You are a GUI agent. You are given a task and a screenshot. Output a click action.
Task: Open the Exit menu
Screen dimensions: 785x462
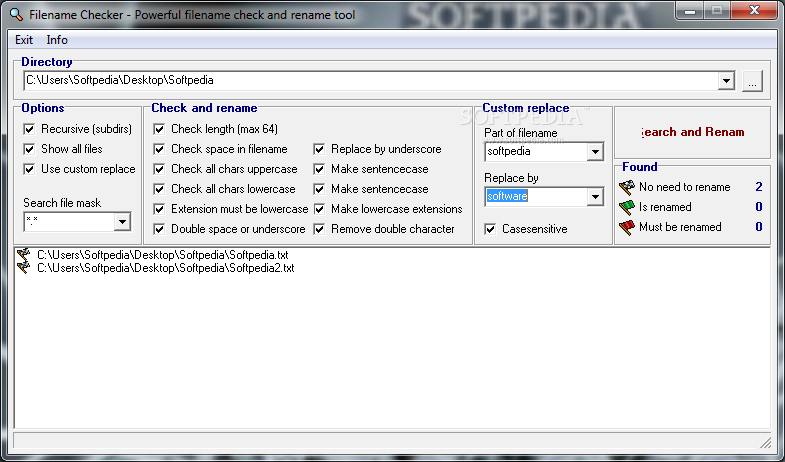[x=24, y=40]
